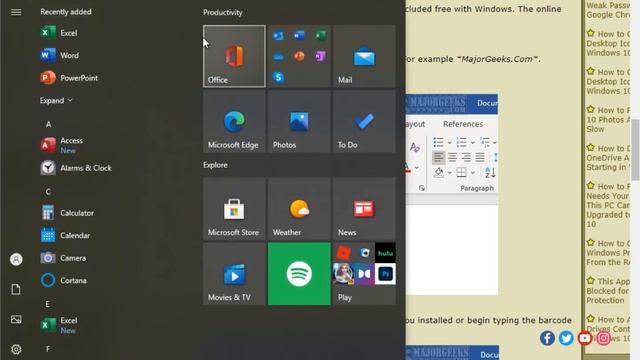Image resolution: width=640 pixels, height=360 pixels.
Task: Click the sort A-Z icon
Action: pos(490,172)
